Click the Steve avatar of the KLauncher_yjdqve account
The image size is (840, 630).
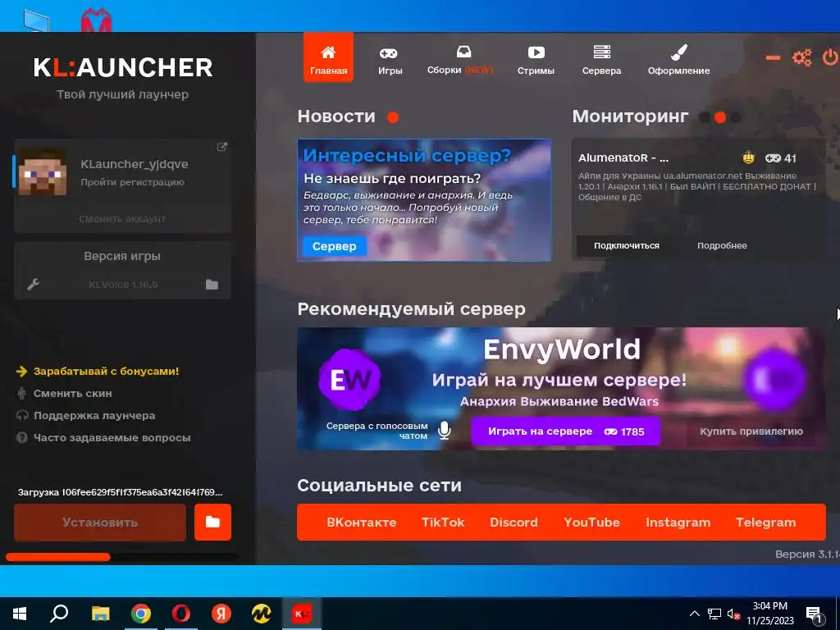43,171
